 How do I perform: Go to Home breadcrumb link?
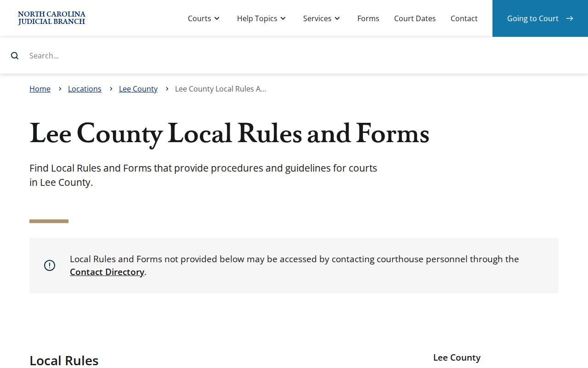tap(40, 89)
